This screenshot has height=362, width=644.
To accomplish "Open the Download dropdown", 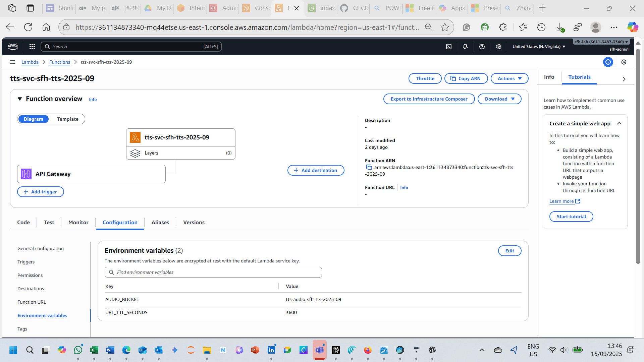I will coord(499,99).
